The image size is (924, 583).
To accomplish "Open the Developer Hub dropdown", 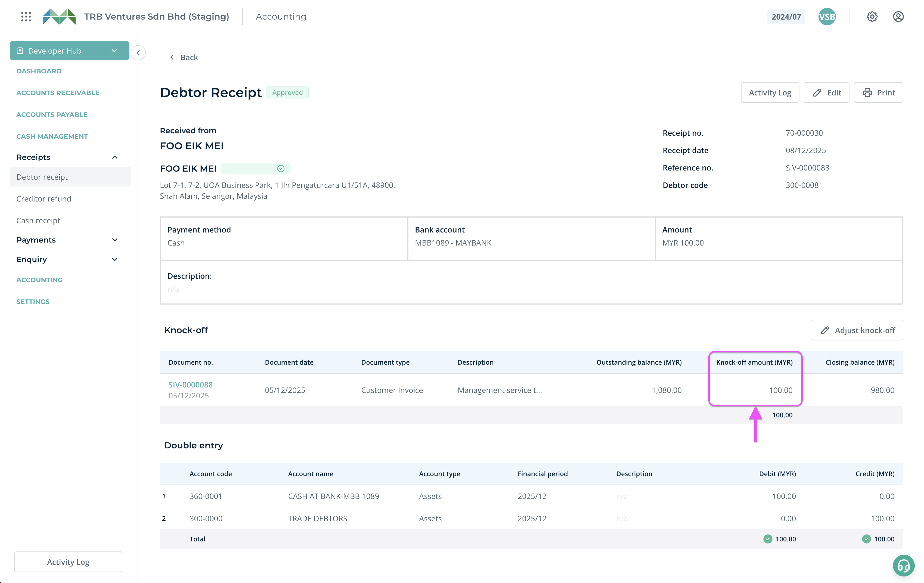I will [69, 51].
